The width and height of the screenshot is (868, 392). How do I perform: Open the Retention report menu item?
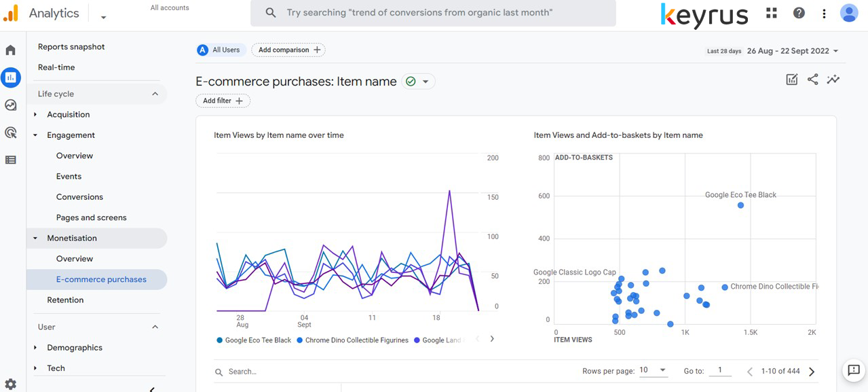(x=65, y=300)
